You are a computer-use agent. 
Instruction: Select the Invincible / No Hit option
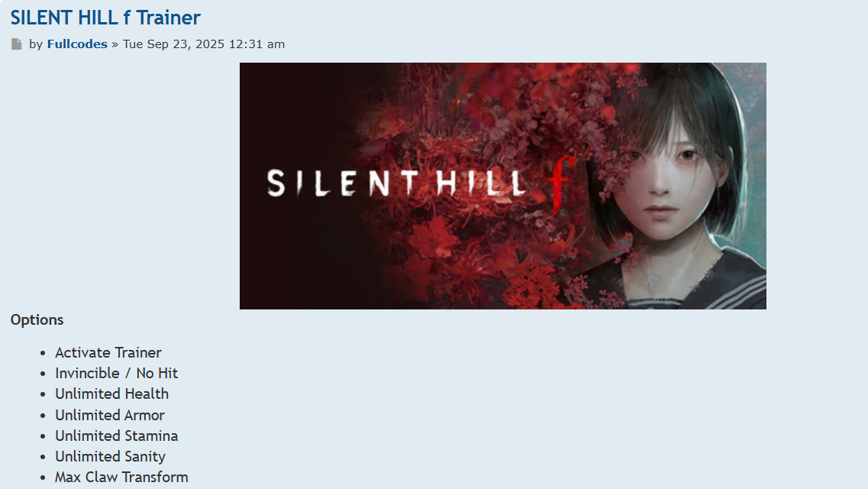[116, 374]
